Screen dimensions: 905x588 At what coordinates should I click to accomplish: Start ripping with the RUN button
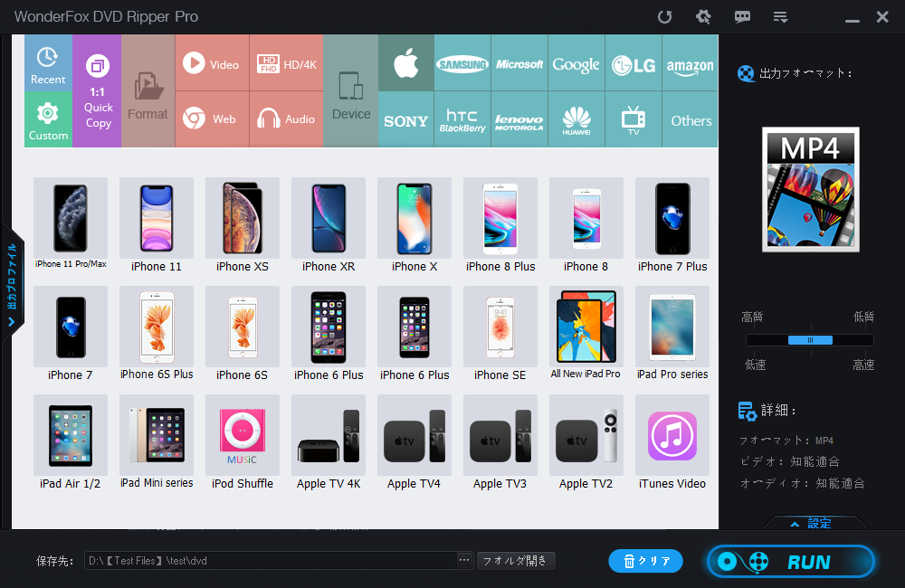[791, 562]
